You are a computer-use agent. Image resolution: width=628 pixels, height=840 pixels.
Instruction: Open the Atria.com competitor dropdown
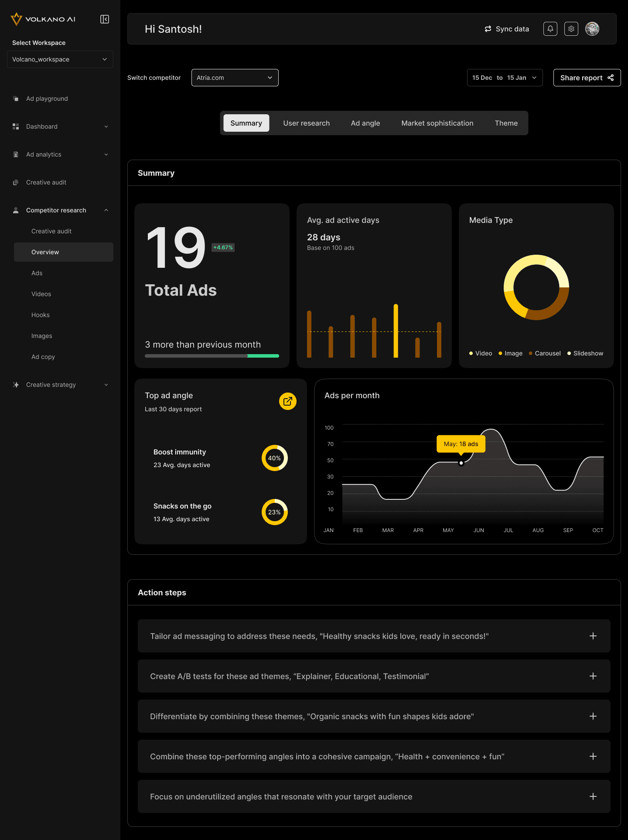tap(235, 78)
